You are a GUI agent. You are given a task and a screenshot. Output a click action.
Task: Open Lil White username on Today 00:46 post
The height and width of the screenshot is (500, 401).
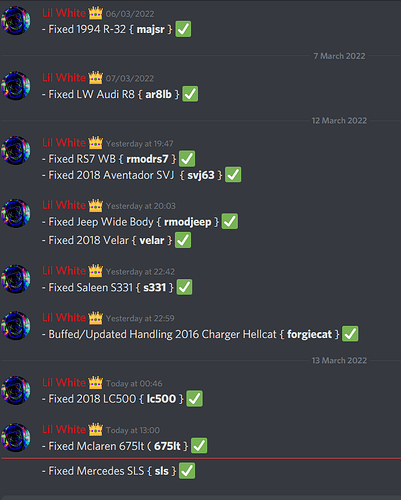click(64, 383)
